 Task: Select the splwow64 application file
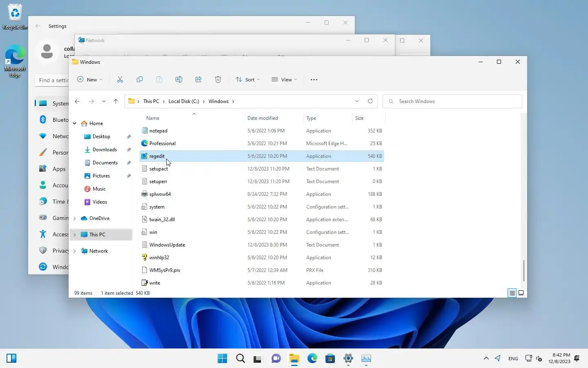262,194
